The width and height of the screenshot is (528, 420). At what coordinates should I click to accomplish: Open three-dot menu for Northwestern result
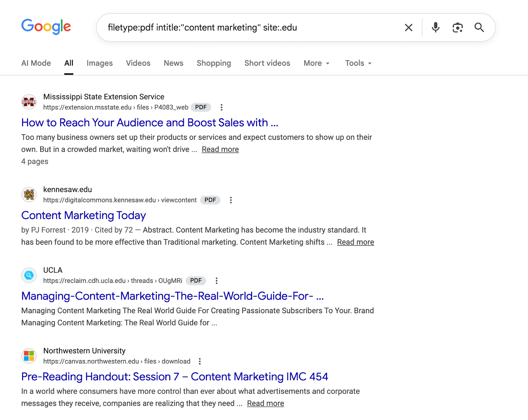point(200,361)
